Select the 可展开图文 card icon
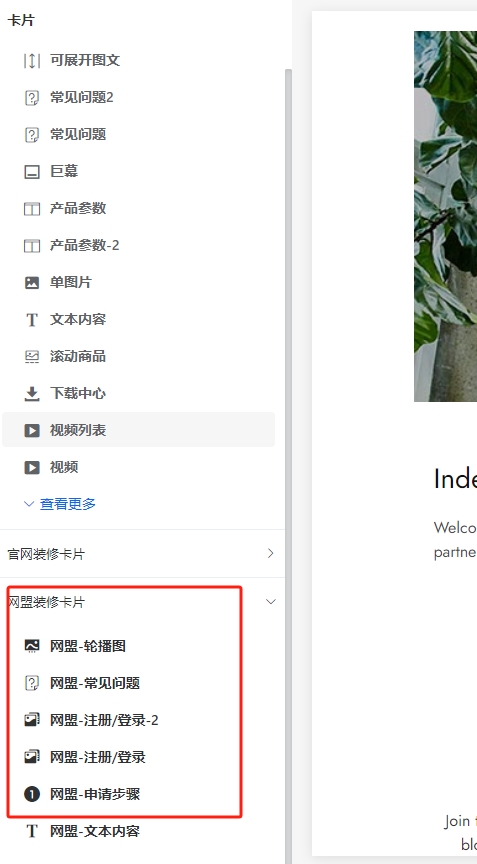The image size is (477, 864). tap(32, 60)
